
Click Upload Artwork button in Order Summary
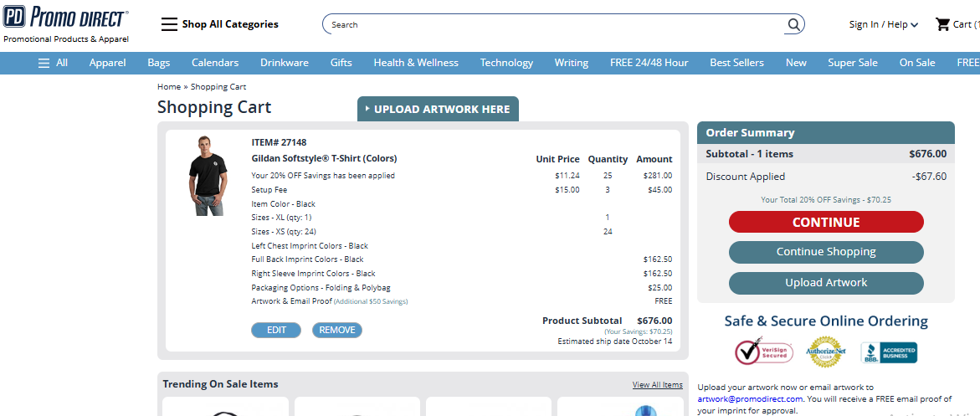pos(826,283)
